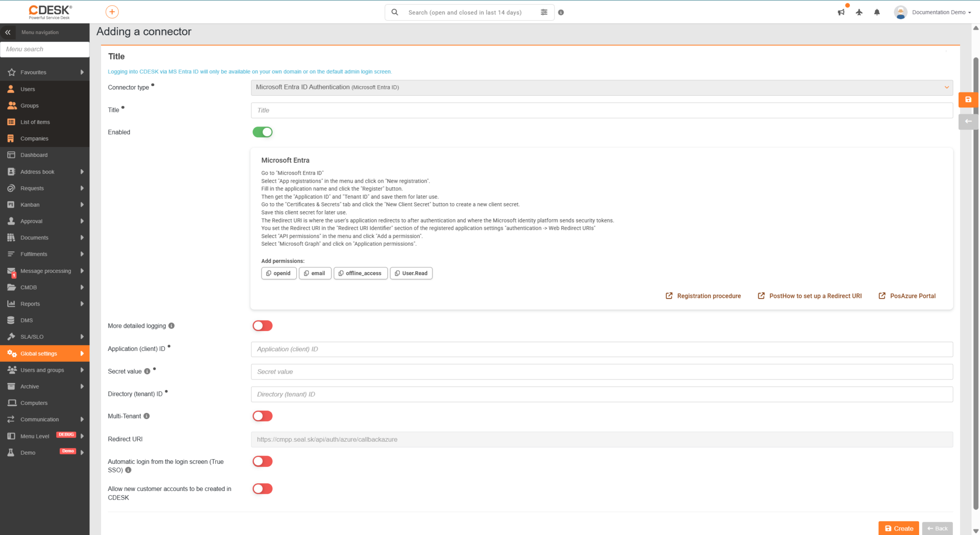Open notifications bell
Viewport: 980px width, 535px height.
pyautogui.click(x=877, y=12)
